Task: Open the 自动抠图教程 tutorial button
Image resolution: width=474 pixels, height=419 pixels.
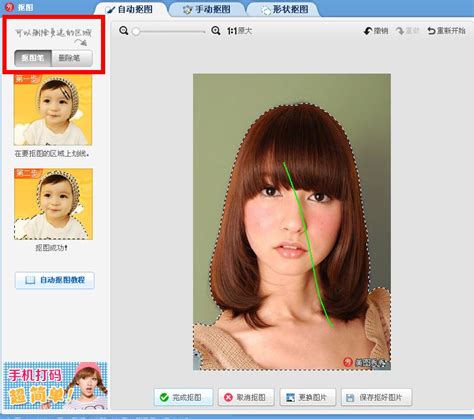Action: [55, 280]
